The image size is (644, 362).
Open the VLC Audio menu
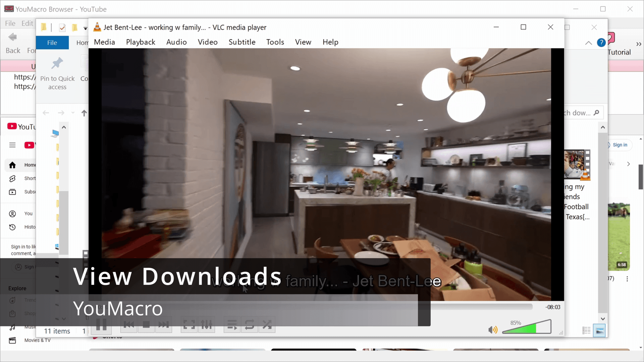[176, 42]
